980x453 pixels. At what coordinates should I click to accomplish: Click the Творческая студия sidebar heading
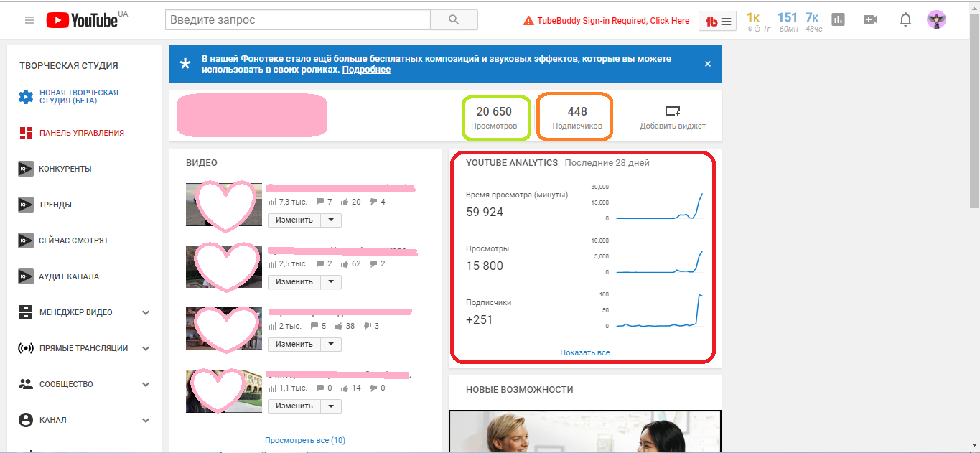coord(69,65)
